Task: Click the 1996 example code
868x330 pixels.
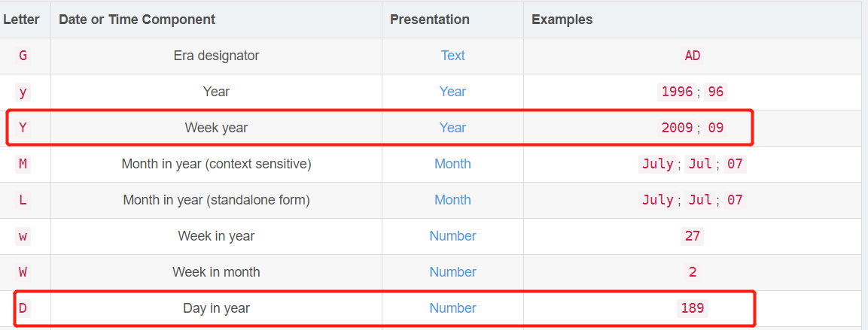Action: click(x=677, y=92)
